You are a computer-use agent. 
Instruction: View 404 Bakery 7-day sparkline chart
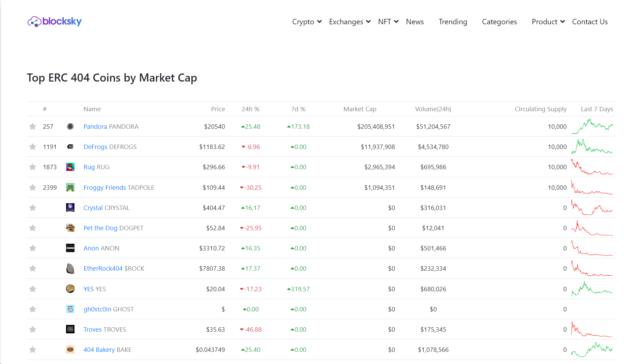coord(592,350)
